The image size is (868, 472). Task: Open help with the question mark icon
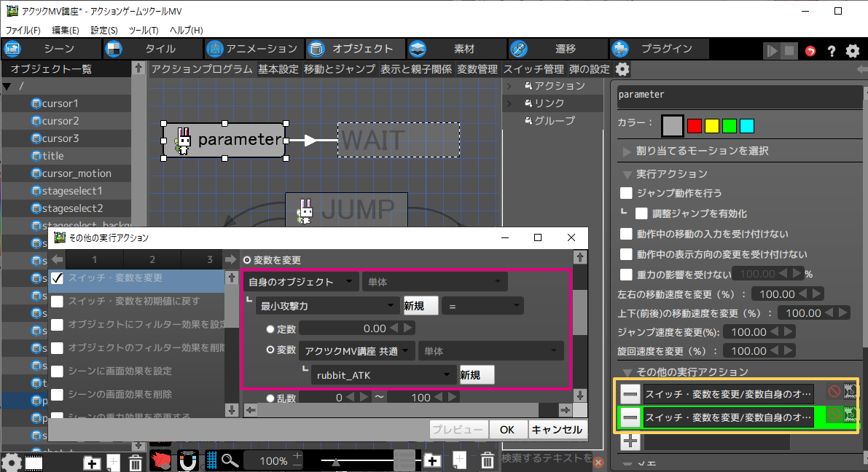coord(831,51)
